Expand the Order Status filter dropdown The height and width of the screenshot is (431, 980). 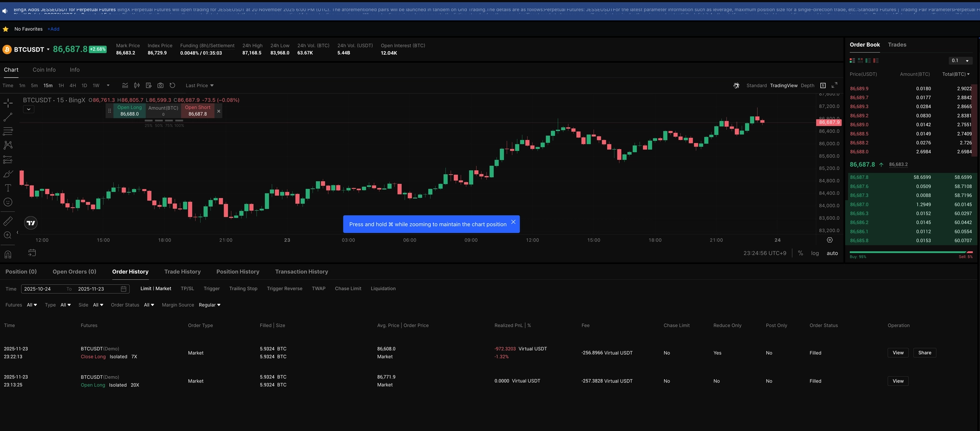[x=149, y=305]
